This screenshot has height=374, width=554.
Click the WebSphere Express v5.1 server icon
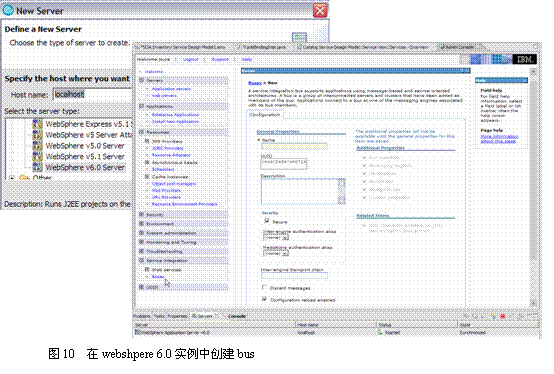tap(37, 124)
